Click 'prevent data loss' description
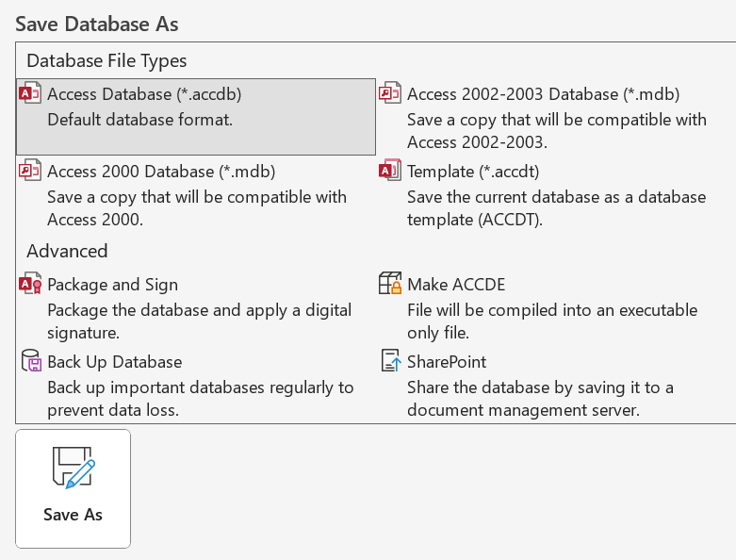736x560 pixels. pyautogui.click(x=201, y=399)
